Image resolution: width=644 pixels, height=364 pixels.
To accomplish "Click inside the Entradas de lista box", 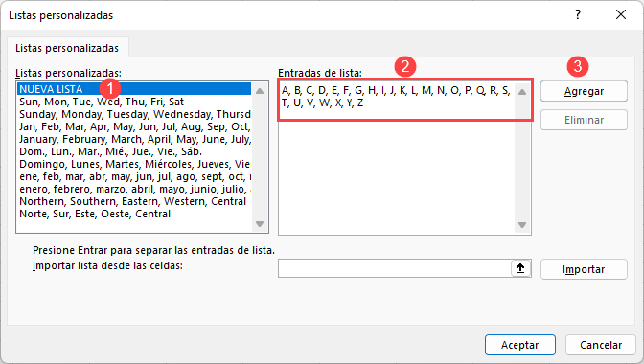I will (397, 158).
